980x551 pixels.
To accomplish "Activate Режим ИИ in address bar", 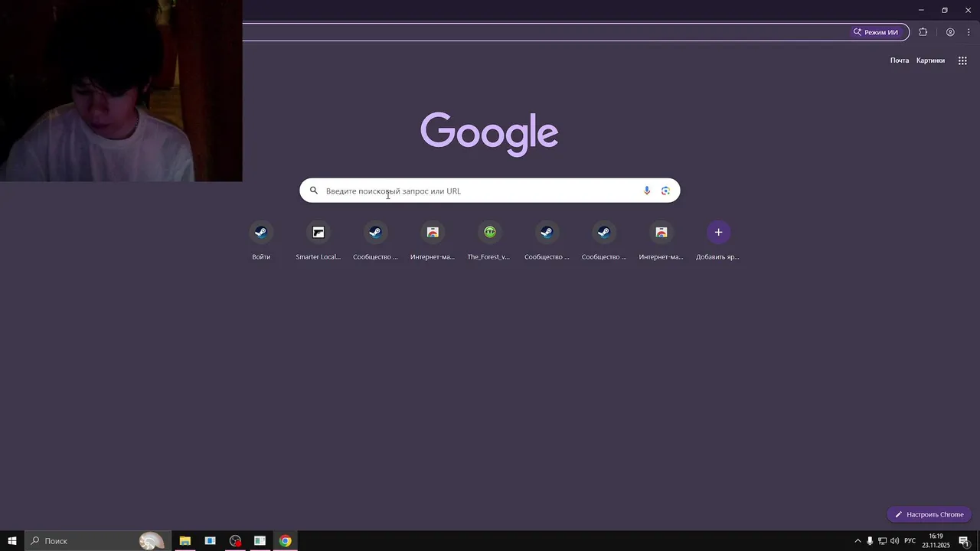I will pyautogui.click(x=876, y=32).
